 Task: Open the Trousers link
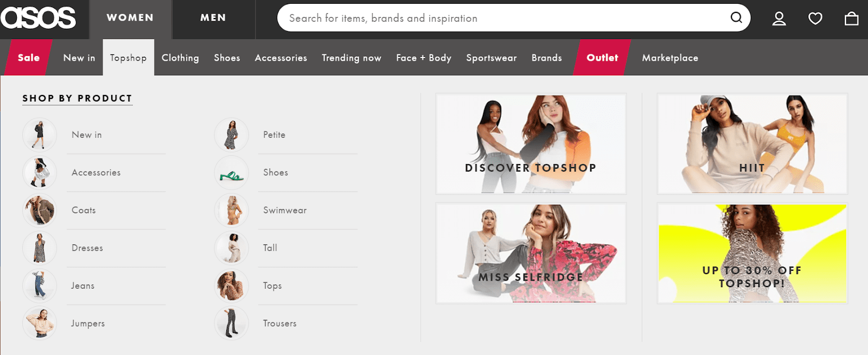[280, 324]
